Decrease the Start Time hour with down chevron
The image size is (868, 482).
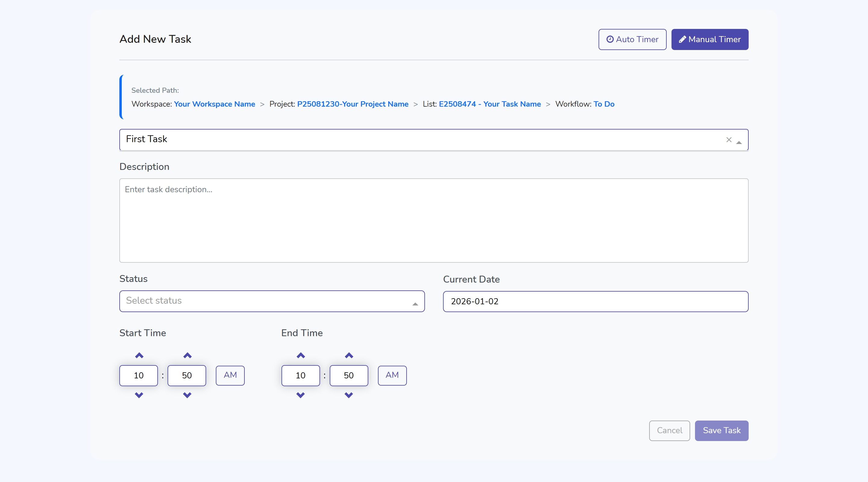139,395
